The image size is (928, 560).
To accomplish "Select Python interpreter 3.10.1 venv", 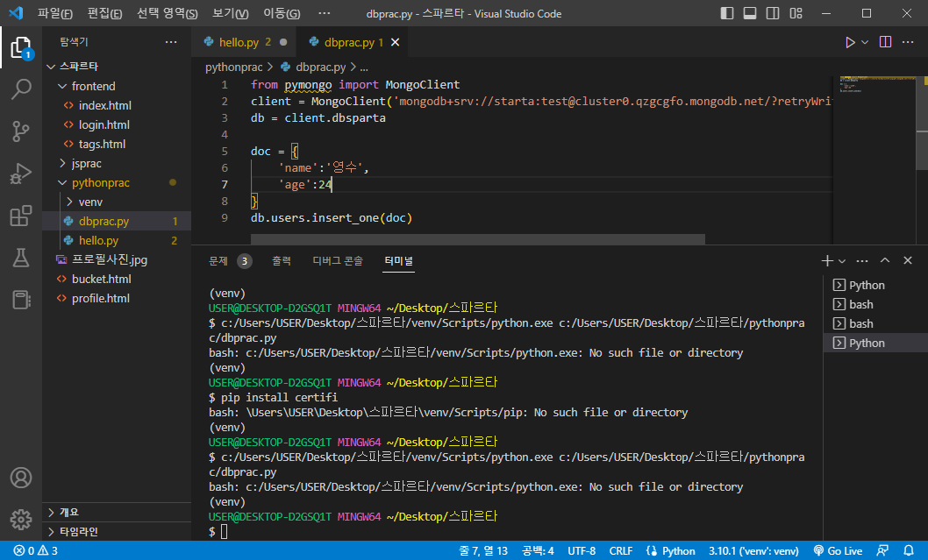I will click(754, 550).
